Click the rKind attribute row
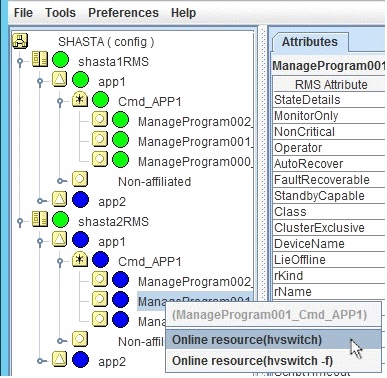 click(x=329, y=276)
